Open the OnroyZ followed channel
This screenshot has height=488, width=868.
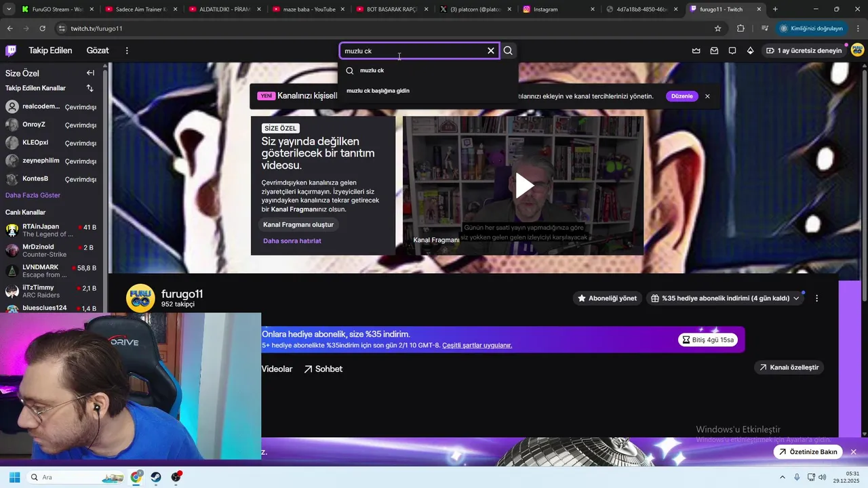pyautogui.click(x=52, y=125)
